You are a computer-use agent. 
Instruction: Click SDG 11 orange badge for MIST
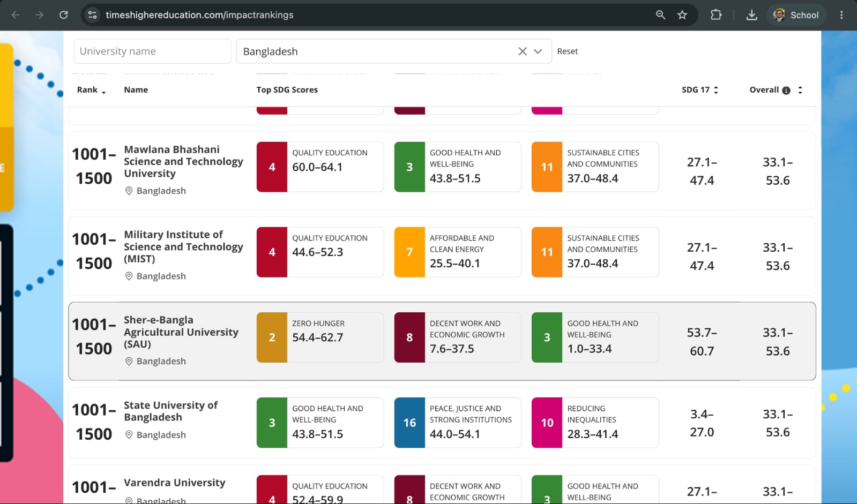547,252
